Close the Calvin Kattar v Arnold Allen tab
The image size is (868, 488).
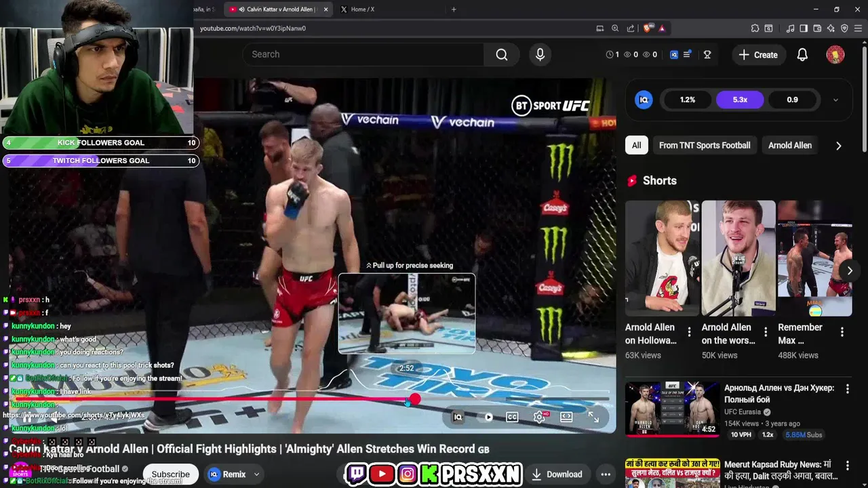[326, 9]
